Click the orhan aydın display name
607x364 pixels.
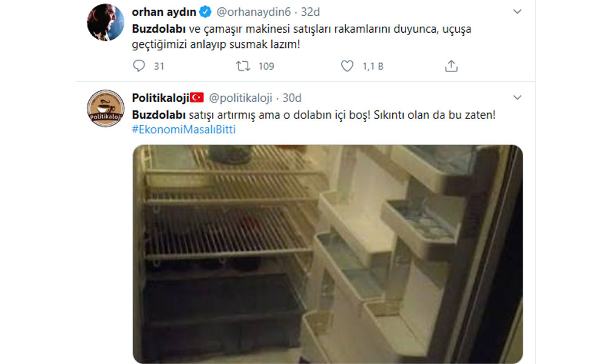pyautogui.click(x=164, y=12)
